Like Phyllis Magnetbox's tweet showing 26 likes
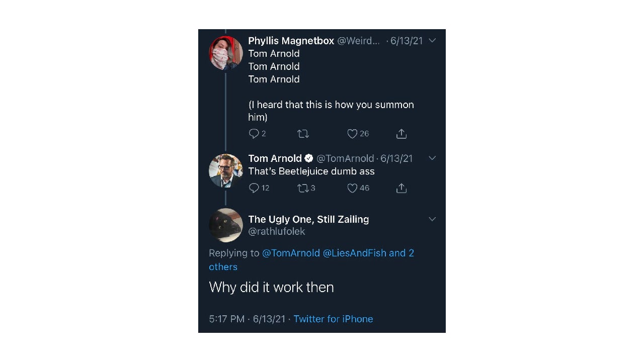Viewport: 644px width, 362px height. (353, 134)
